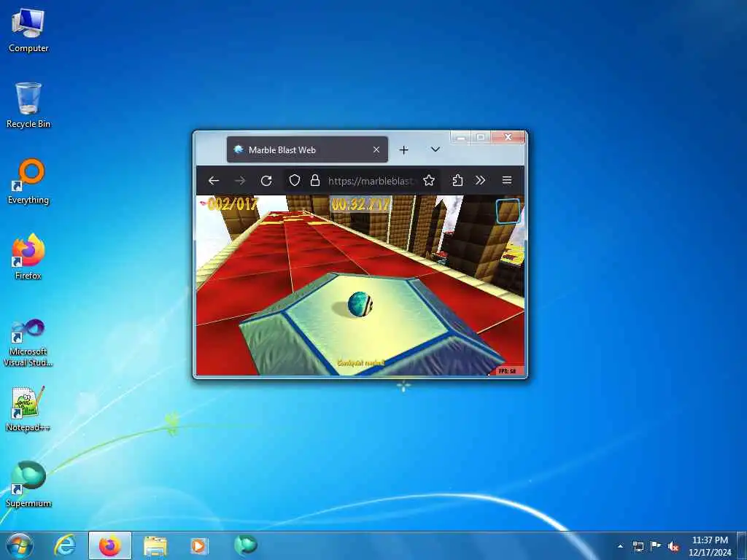The width and height of the screenshot is (747, 560).
Task: Maximize the Firefox window
Action: (481, 137)
